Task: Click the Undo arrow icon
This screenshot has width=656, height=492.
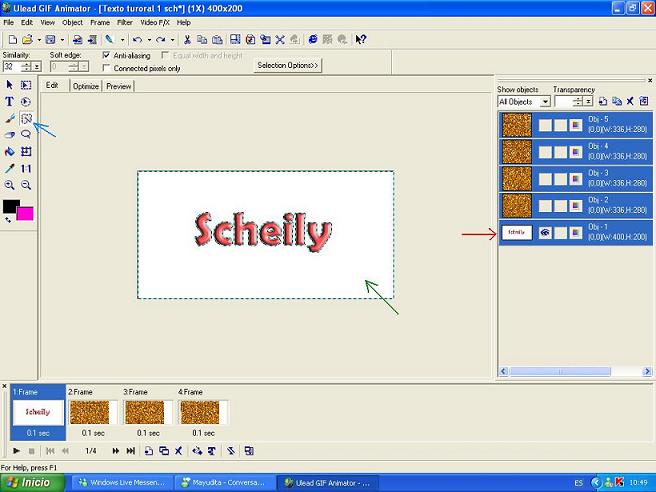Action: pyautogui.click(x=137, y=40)
